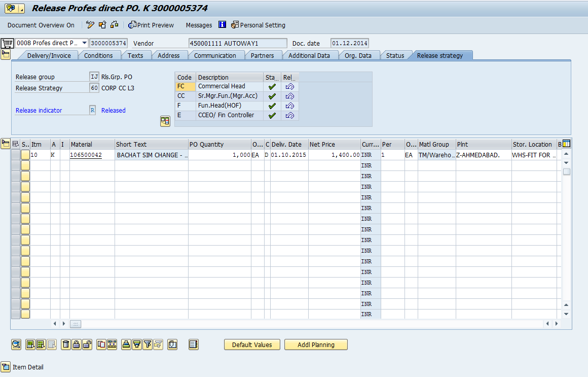The height and width of the screenshot is (377, 588).
Task: Open the filter items icon
Action: [x=147, y=345]
